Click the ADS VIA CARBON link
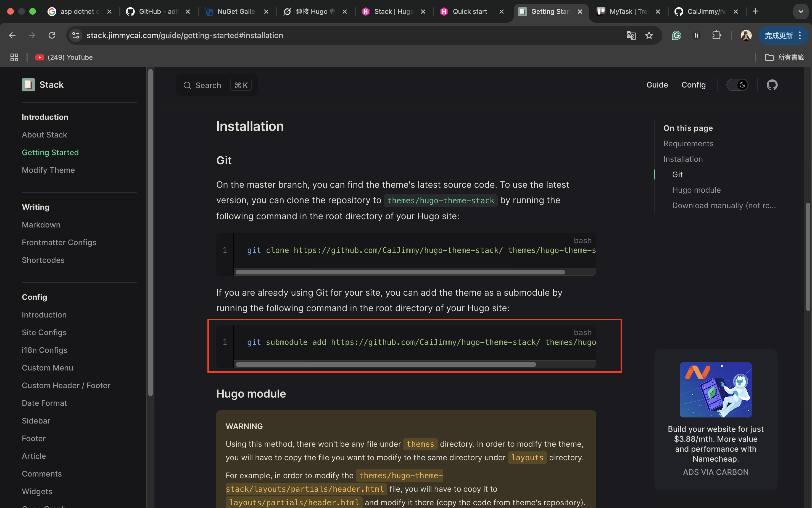Image resolution: width=812 pixels, height=508 pixels. (x=716, y=472)
